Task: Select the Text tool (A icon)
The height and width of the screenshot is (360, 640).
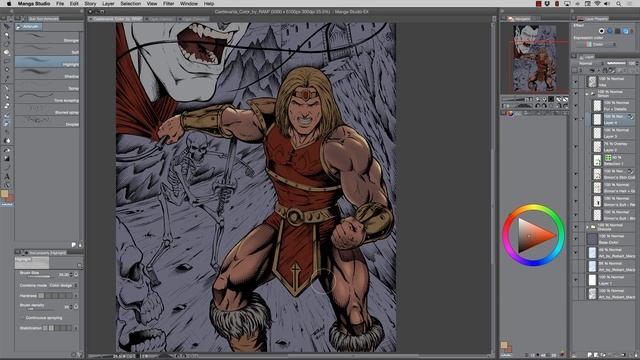Action: [7, 177]
